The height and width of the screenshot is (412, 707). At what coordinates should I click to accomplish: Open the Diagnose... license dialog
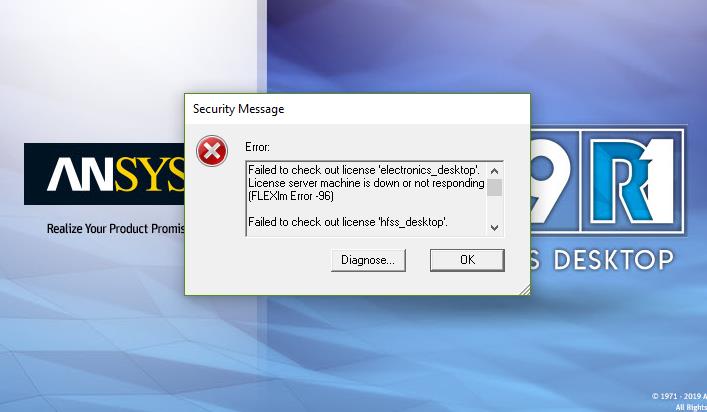pyautogui.click(x=368, y=260)
